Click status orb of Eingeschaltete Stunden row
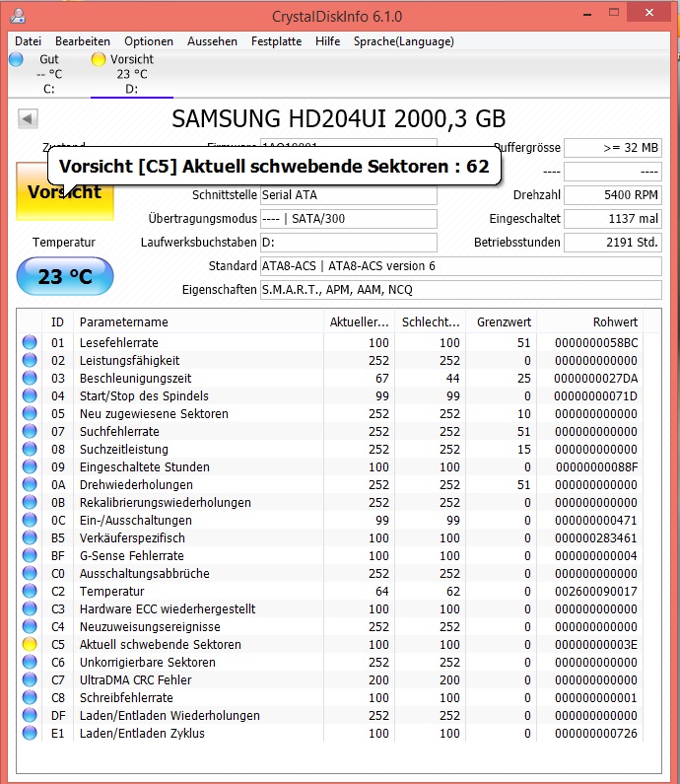Screen dimensions: 680x784 click(30, 467)
